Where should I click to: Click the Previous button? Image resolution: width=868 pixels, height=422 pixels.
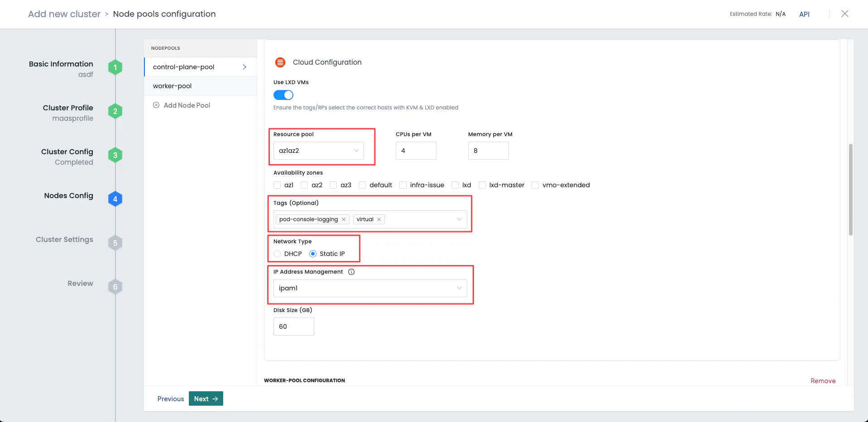point(171,398)
